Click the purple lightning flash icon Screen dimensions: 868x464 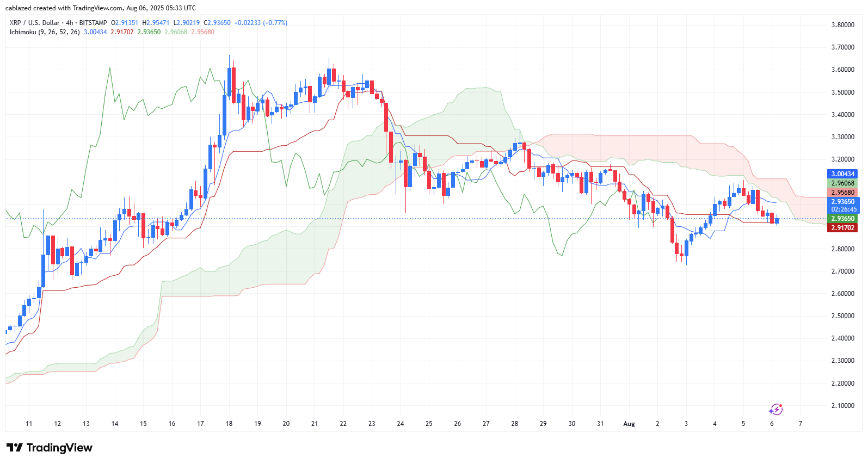click(x=775, y=409)
